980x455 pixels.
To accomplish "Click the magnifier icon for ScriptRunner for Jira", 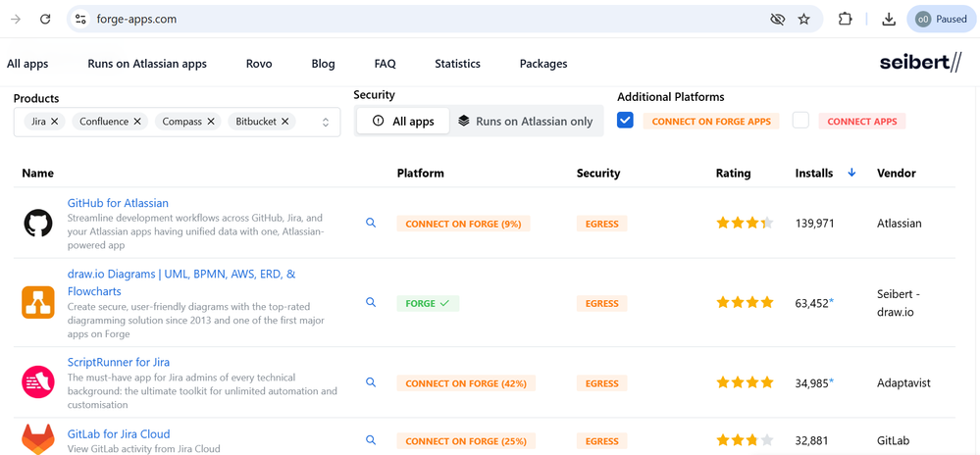I will (371, 382).
